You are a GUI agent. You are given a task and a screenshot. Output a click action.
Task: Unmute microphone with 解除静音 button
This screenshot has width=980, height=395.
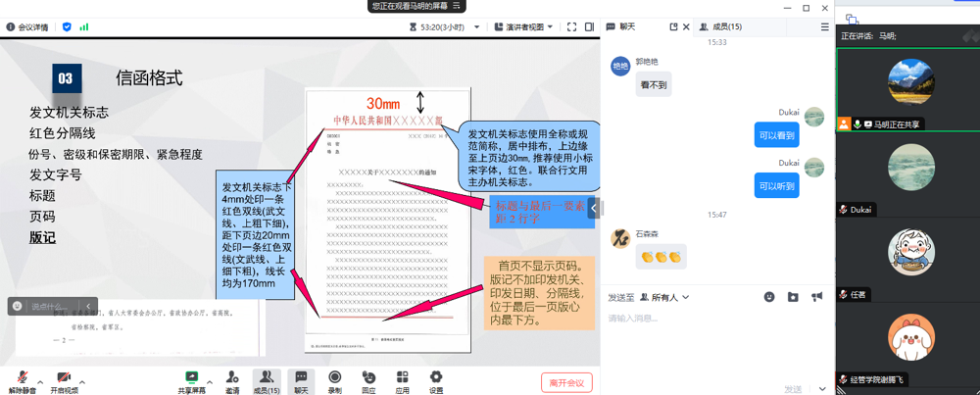(x=22, y=379)
